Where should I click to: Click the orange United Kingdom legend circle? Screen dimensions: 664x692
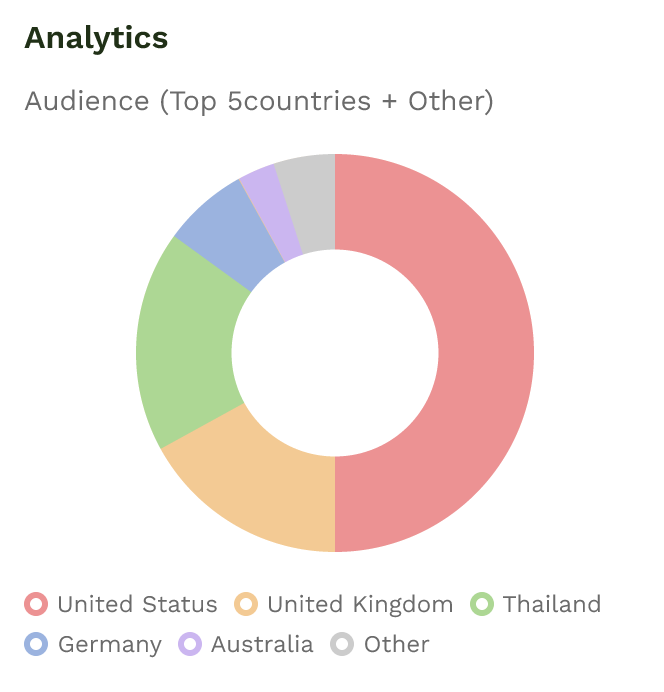click(x=246, y=604)
